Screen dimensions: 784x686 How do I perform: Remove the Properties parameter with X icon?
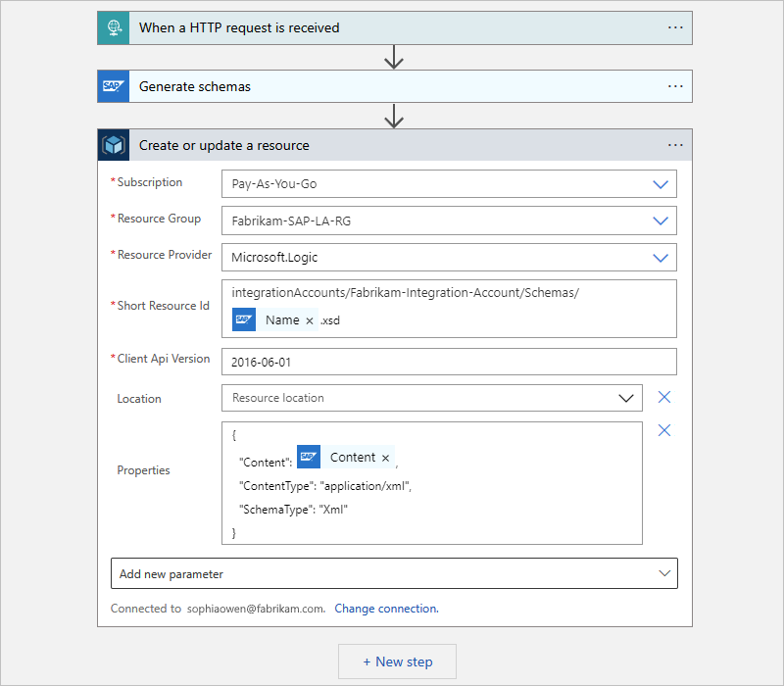coord(664,430)
